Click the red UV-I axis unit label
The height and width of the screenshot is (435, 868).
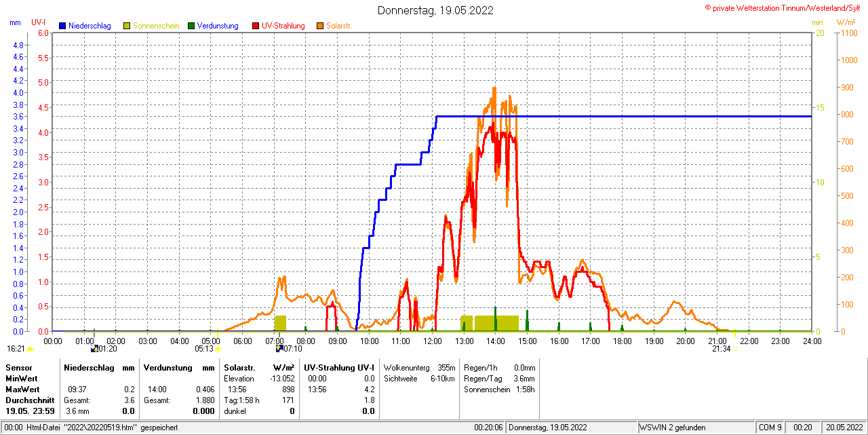[39, 22]
